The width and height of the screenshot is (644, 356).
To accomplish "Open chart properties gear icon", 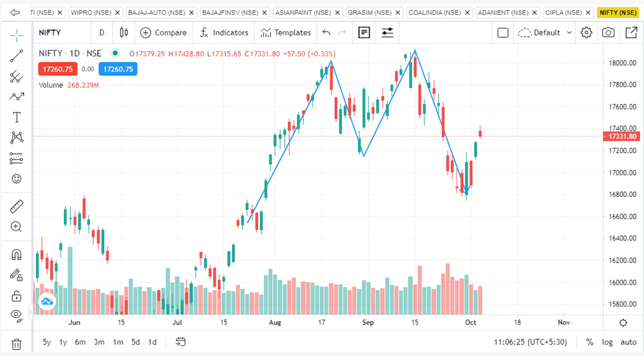I will click(x=586, y=32).
